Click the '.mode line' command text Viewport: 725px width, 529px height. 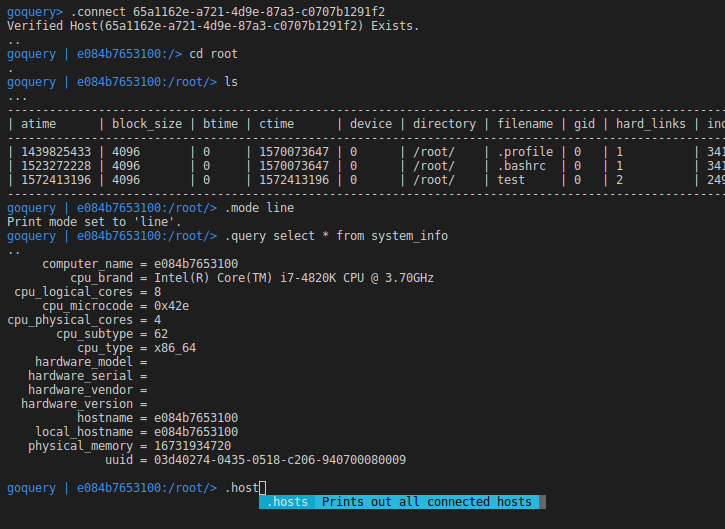click(x=259, y=208)
